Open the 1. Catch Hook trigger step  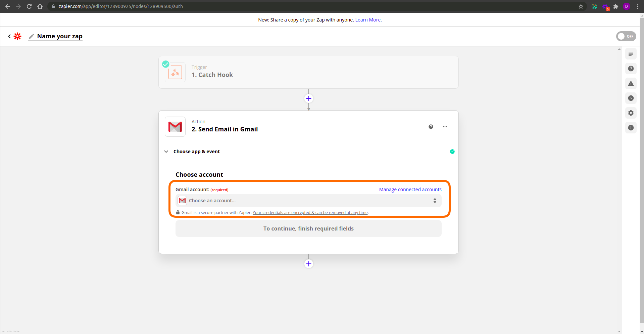click(x=308, y=72)
